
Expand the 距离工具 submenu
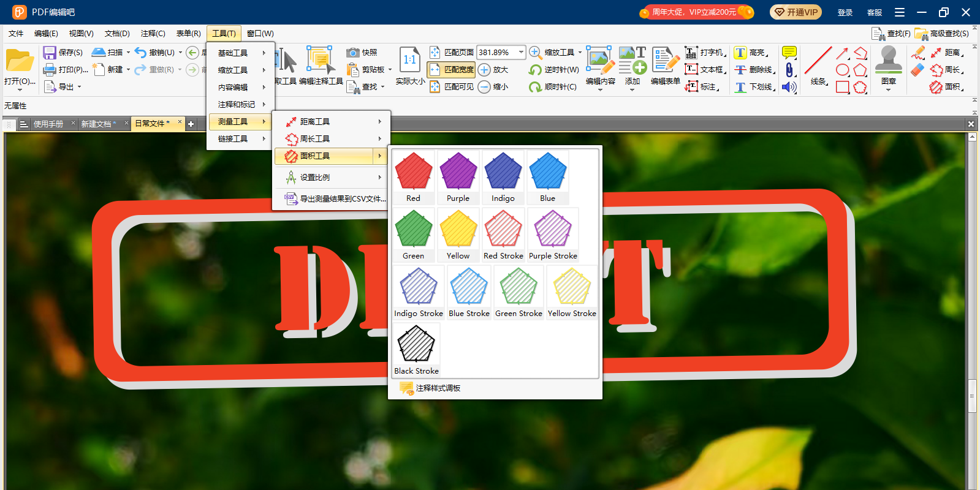pyautogui.click(x=331, y=121)
